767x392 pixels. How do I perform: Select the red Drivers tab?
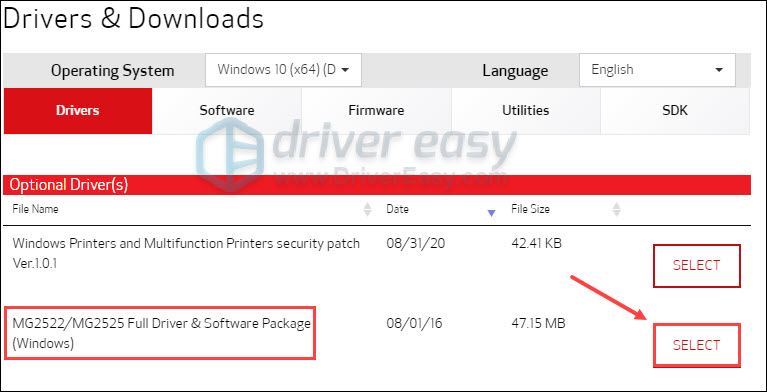tap(78, 111)
